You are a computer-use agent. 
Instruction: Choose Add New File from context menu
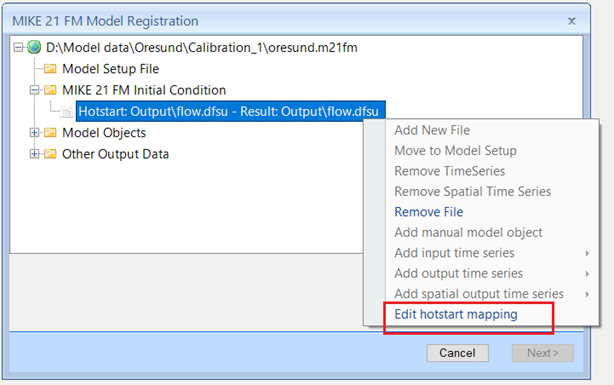(432, 130)
